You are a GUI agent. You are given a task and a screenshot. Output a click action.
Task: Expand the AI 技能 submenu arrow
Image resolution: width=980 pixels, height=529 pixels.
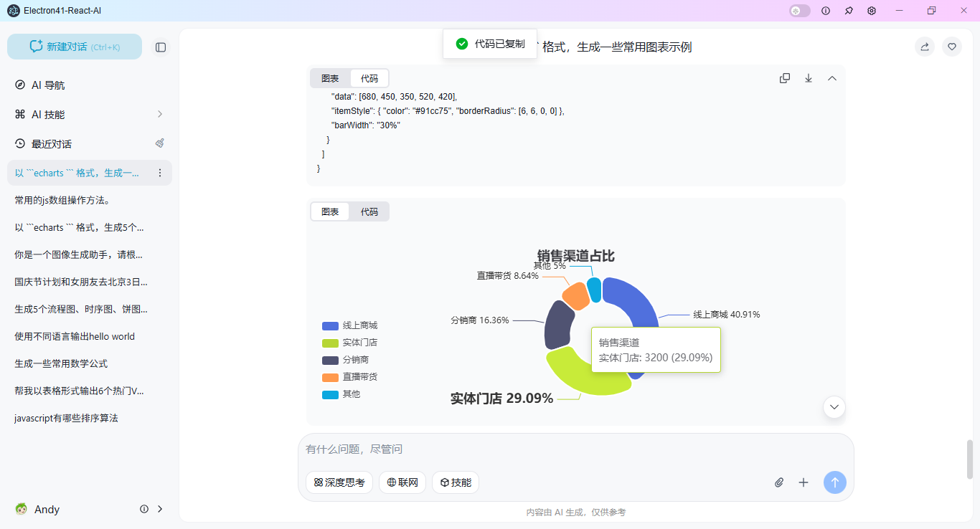tap(160, 114)
